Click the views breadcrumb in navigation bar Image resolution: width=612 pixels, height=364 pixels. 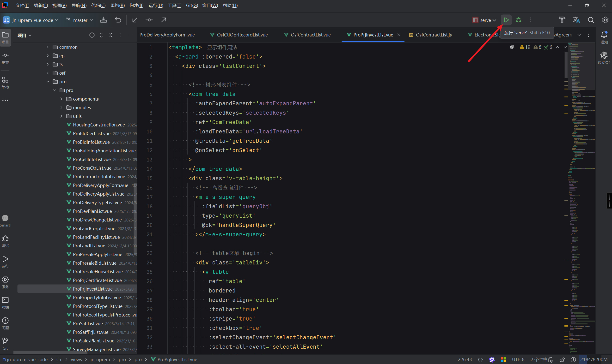coord(76,359)
